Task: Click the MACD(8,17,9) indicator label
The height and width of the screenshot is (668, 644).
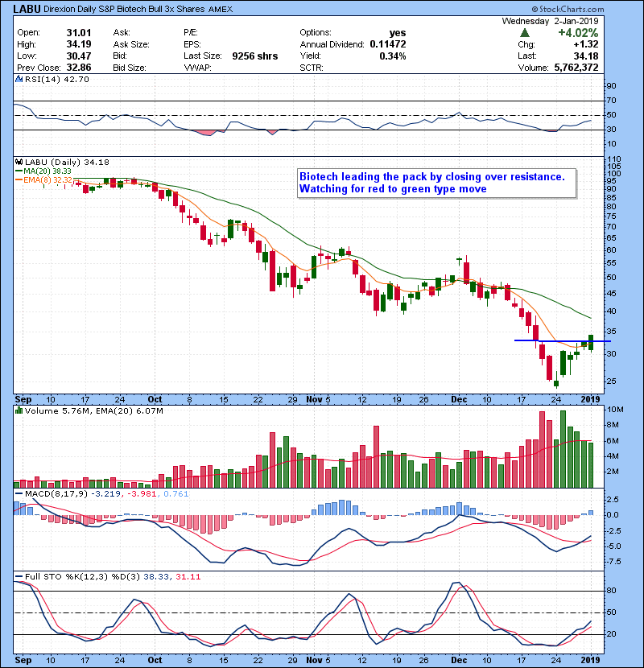Action: (x=56, y=494)
